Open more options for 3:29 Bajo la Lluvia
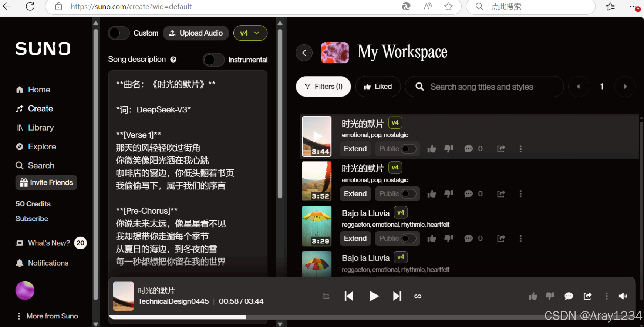Screen dimensions: 644x327 [520, 239]
